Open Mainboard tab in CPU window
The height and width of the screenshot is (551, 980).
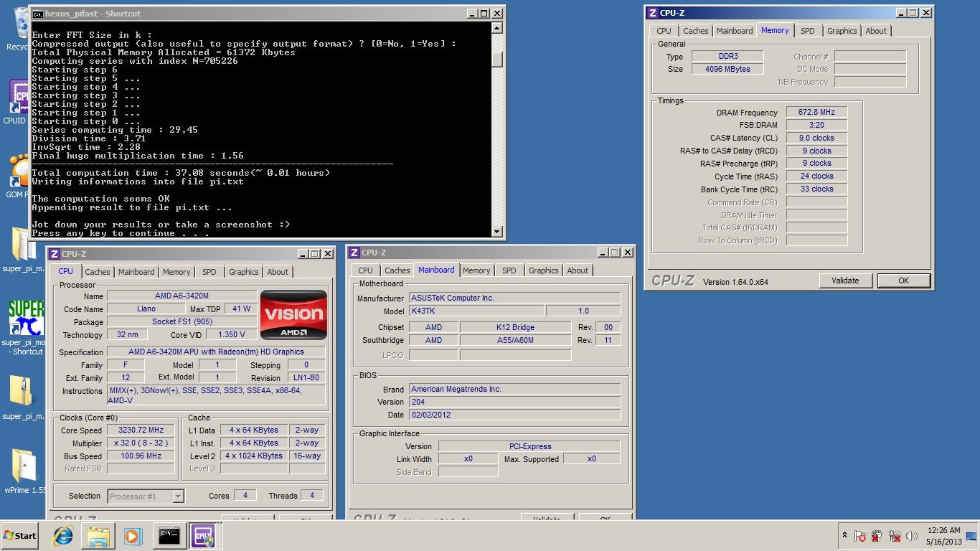click(x=136, y=272)
